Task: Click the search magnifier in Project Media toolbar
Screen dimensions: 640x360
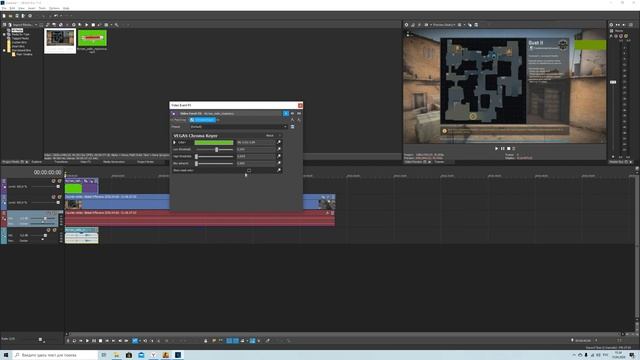Action: [x=116, y=25]
